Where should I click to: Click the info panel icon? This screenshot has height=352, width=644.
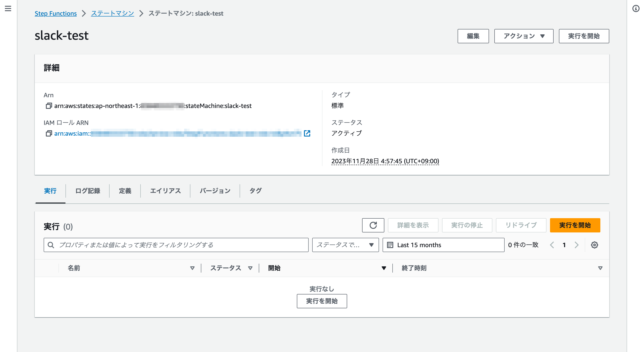[x=636, y=8]
